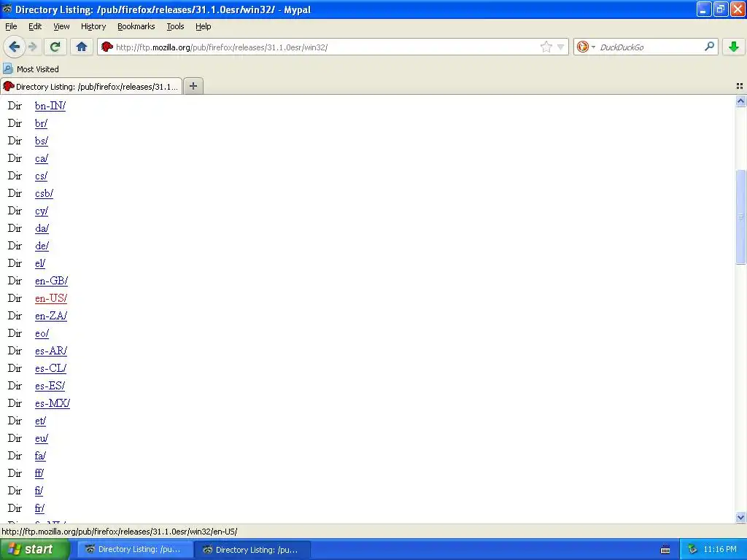Open the Windows start button
747x560 pixels.
pos(34,549)
